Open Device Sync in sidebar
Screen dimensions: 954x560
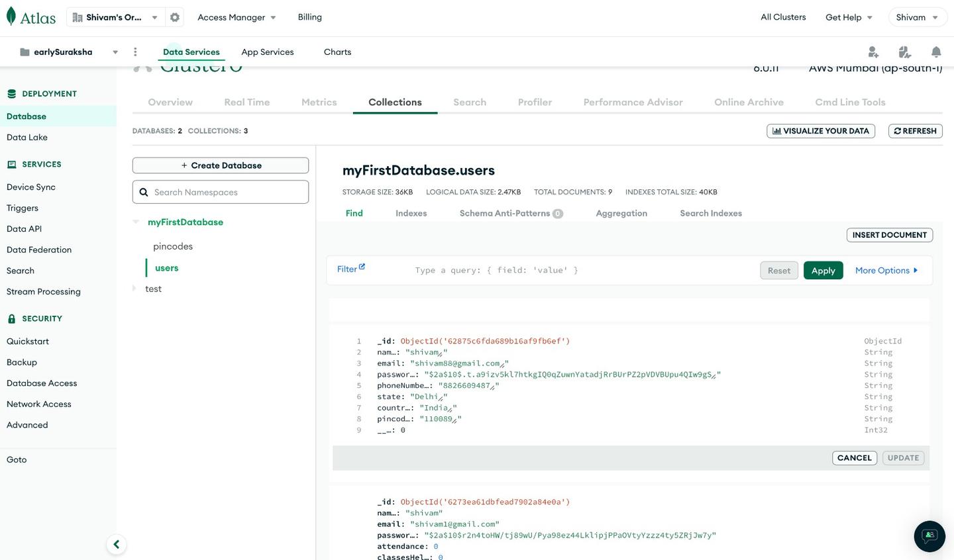31,187
